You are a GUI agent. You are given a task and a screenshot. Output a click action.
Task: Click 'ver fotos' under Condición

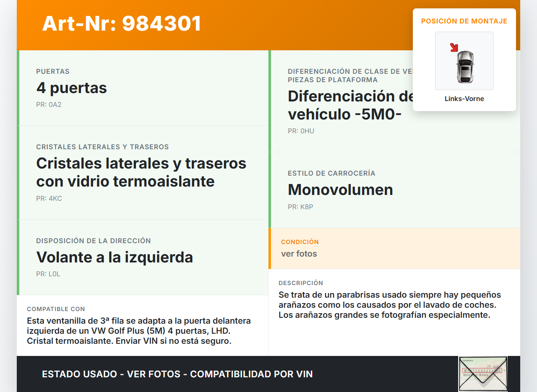point(299,254)
